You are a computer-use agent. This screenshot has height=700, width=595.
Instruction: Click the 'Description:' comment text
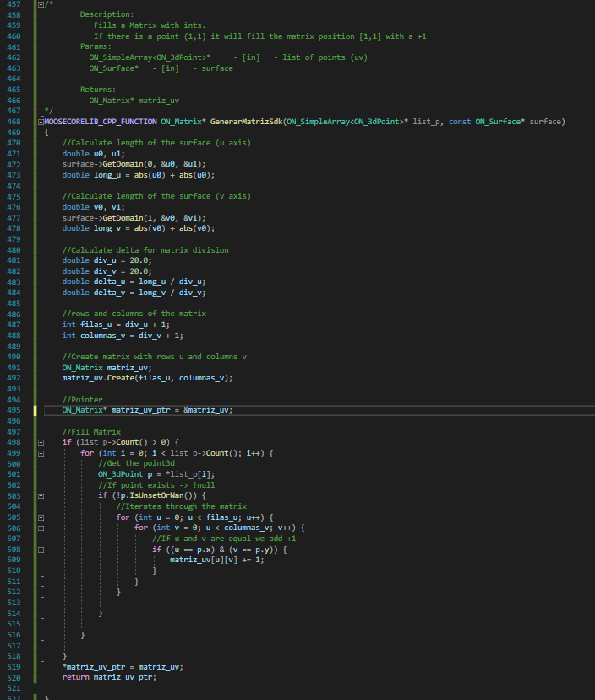pyautogui.click(x=106, y=14)
